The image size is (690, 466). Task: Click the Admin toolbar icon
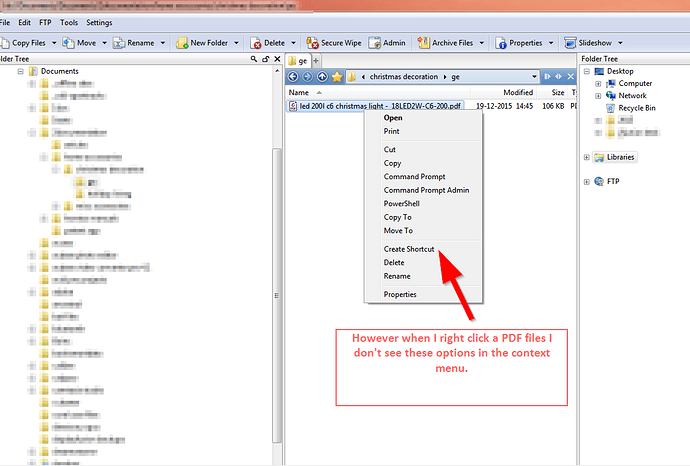click(x=374, y=43)
